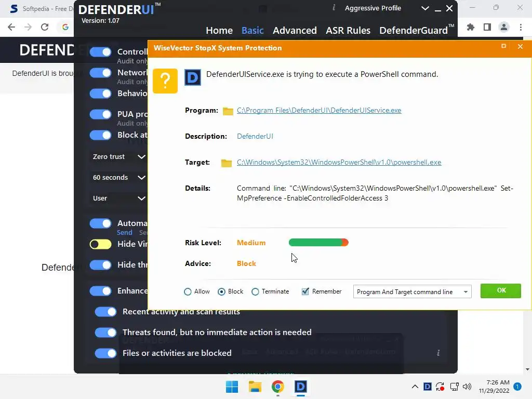Click the folder icon beside Target path
The width and height of the screenshot is (532, 399).
[x=227, y=163]
